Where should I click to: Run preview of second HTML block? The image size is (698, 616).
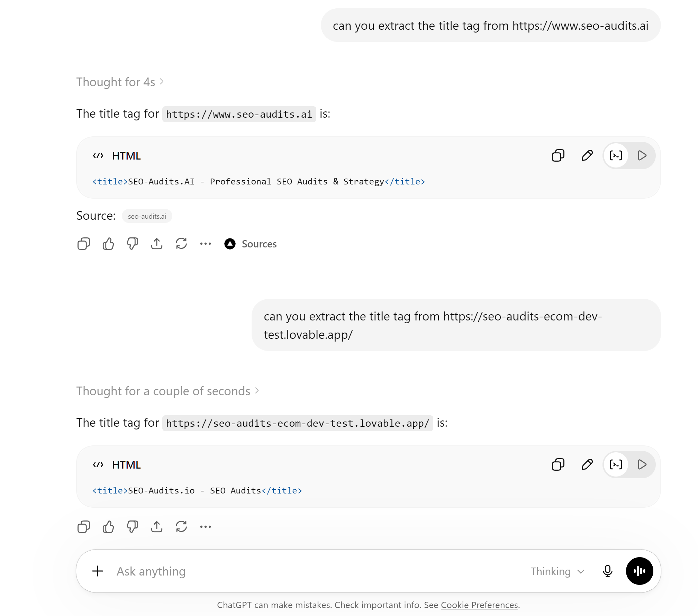pyautogui.click(x=642, y=464)
